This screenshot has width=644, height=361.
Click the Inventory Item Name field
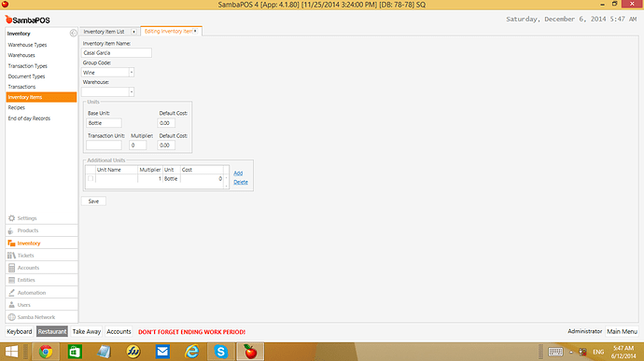[x=117, y=52]
